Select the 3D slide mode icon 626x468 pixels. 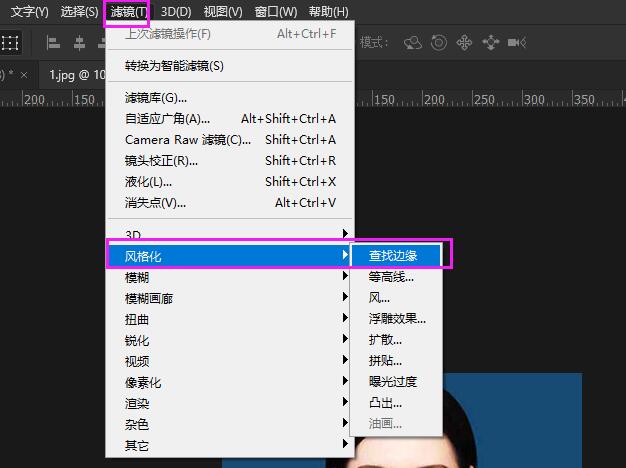pyautogui.click(x=491, y=42)
